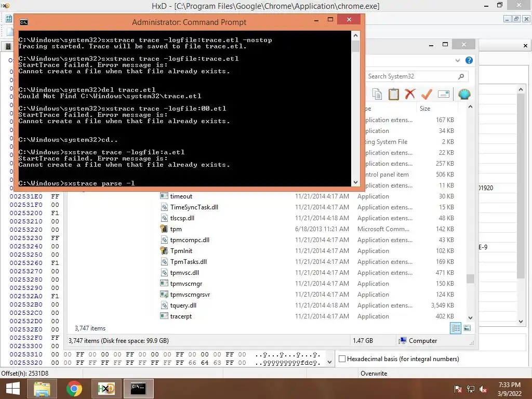This screenshot has width=532, height=399.
Task: Click the HxD data inspector scroll down arrow
Action: (x=521, y=321)
